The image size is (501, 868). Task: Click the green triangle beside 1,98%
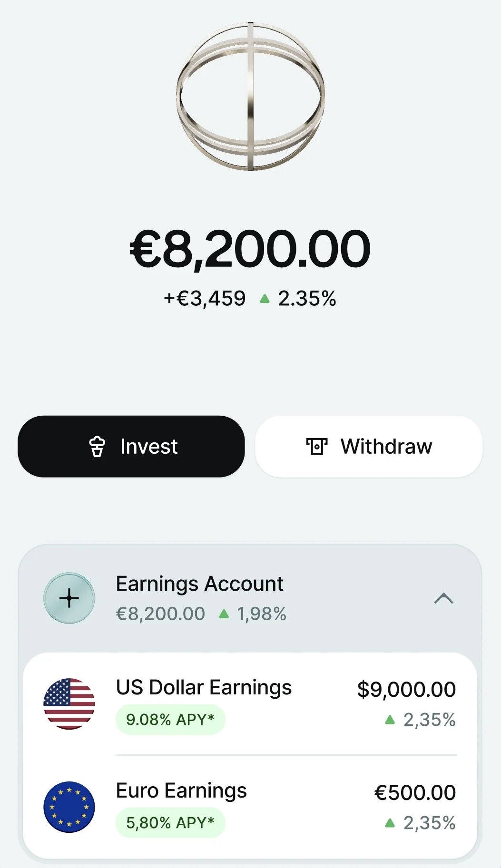click(x=224, y=614)
